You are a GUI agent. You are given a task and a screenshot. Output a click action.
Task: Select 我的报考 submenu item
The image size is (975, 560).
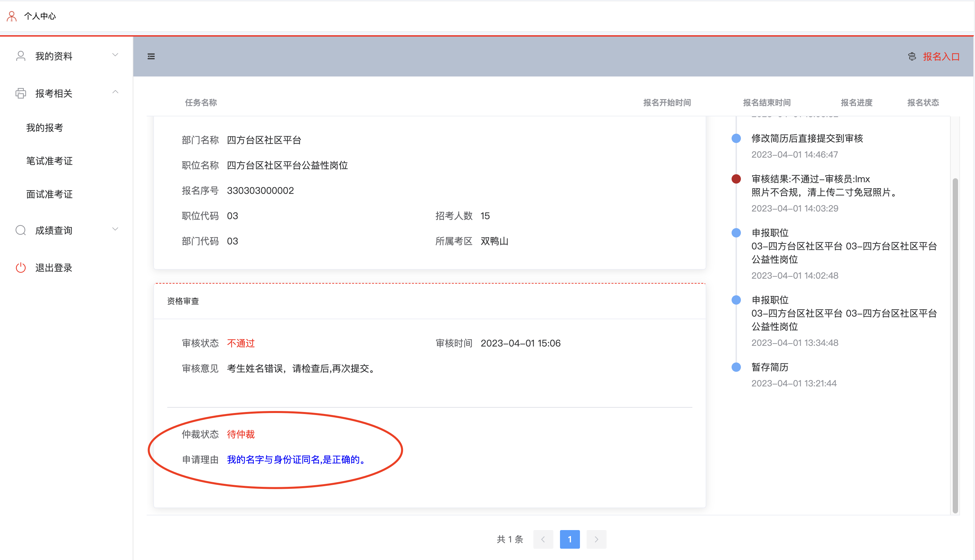[x=45, y=128]
